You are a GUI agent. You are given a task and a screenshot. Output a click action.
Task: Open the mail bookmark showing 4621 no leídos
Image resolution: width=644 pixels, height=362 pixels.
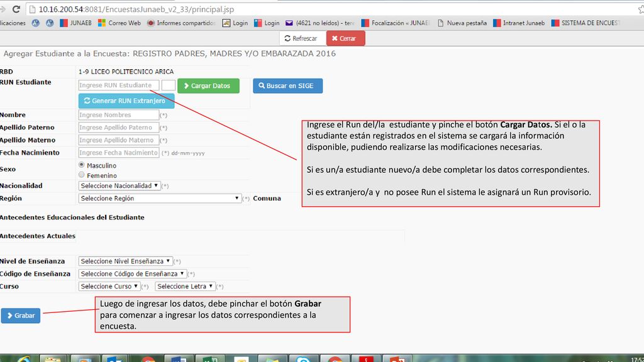point(319,23)
